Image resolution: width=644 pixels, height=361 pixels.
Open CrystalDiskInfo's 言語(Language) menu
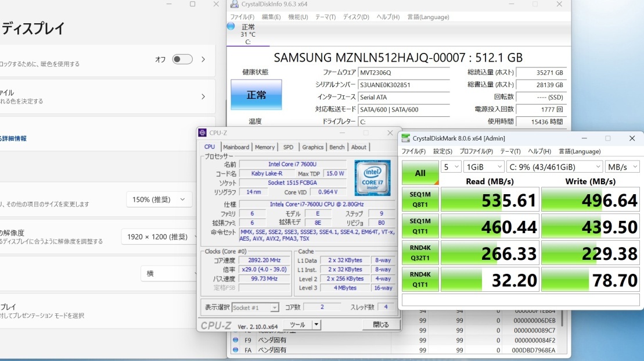428,17
